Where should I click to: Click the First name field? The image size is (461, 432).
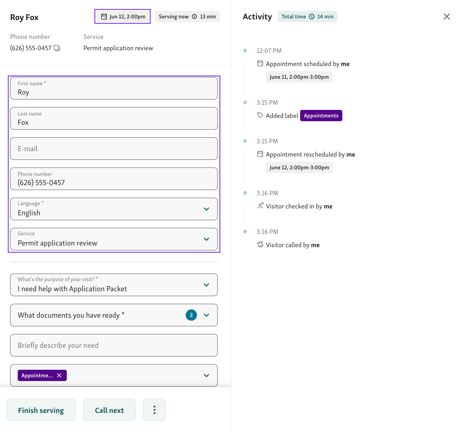point(114,88)
